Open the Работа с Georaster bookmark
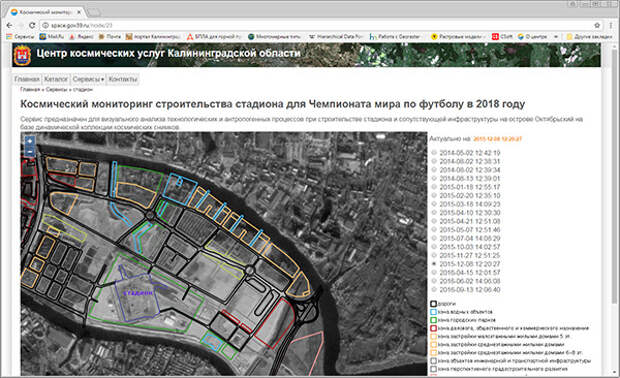 click(395, 37)
